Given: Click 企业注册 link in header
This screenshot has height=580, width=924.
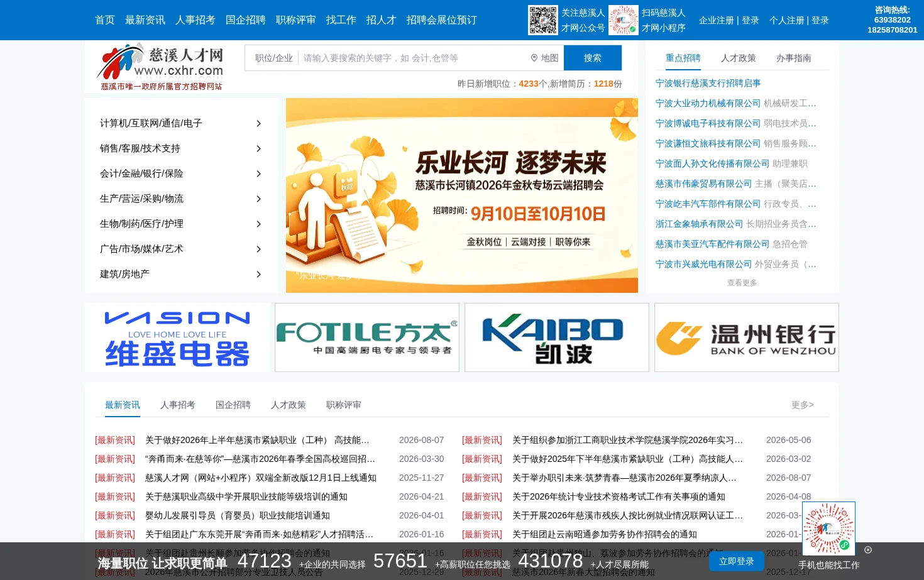Looking at the screenshot, I should point(717,20).
